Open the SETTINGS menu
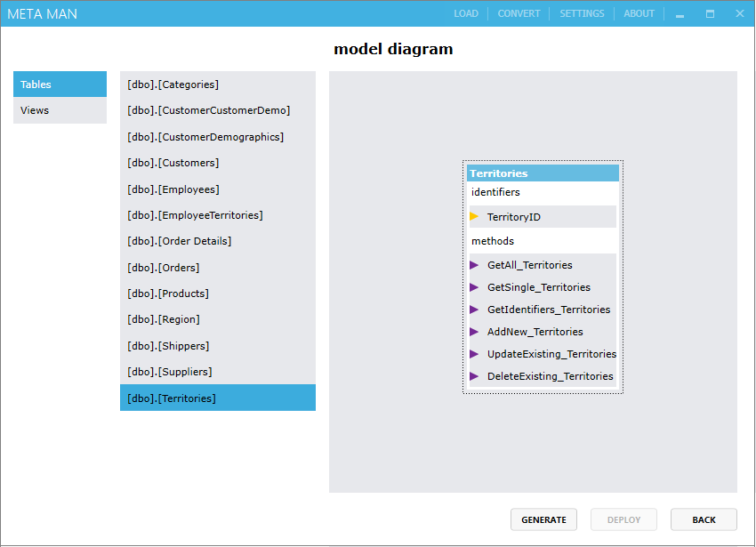The width and height of the screenshot is (756, 547). 582,13
